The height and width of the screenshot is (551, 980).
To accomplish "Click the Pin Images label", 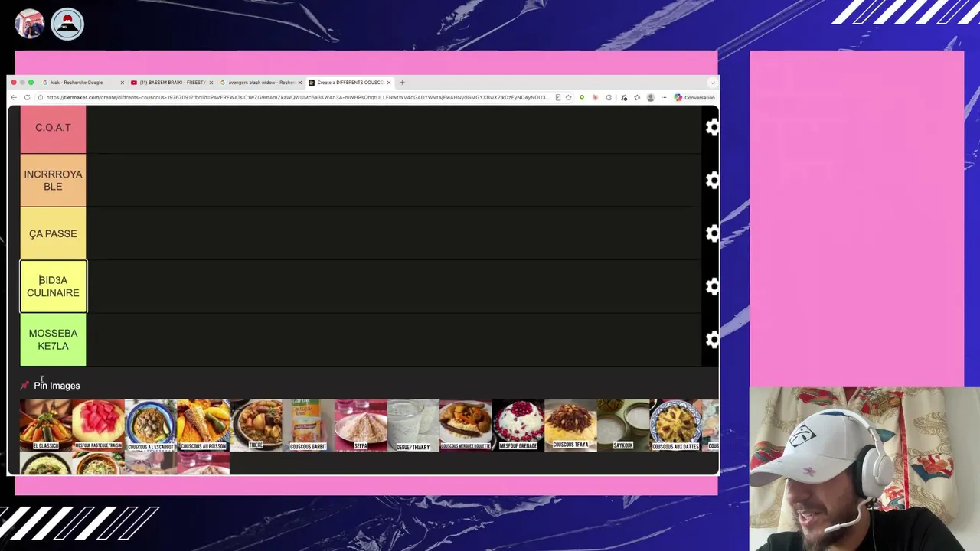I will tap(57, 386).
